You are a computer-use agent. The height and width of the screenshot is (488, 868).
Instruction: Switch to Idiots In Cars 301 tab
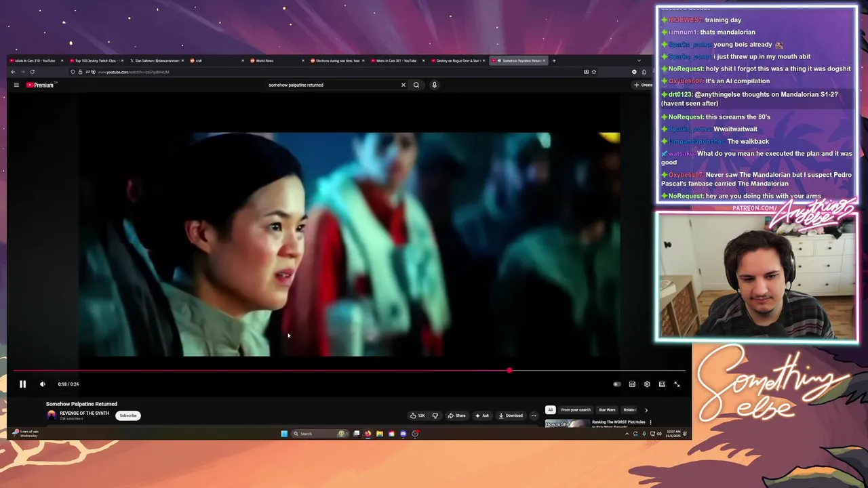click(x=397, y=60)
